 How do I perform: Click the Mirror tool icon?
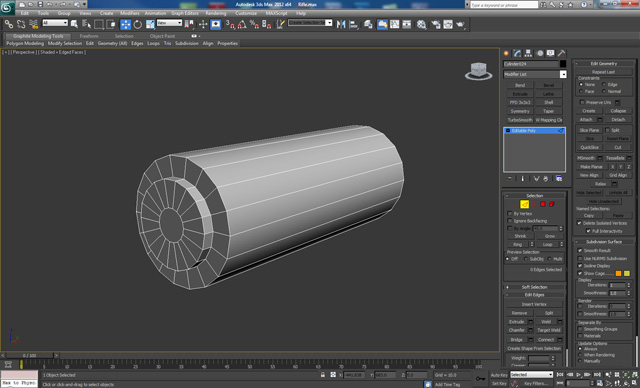click(x=341, y=24)
